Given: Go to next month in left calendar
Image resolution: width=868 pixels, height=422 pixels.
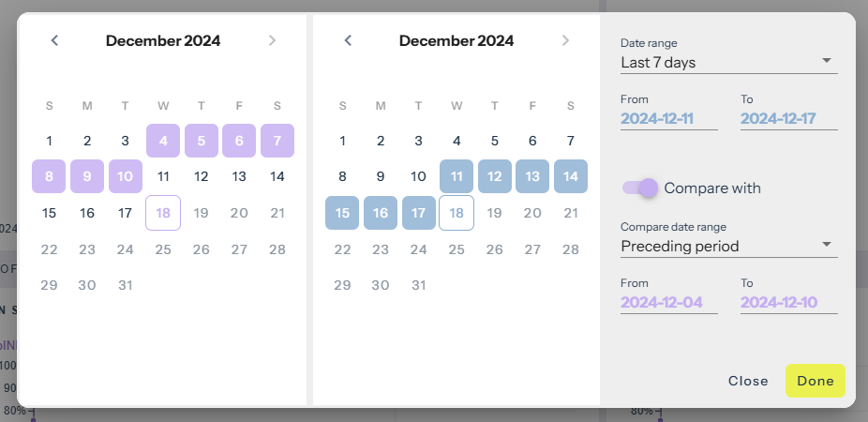Looking at the screenshot, I should coord(272,40).
